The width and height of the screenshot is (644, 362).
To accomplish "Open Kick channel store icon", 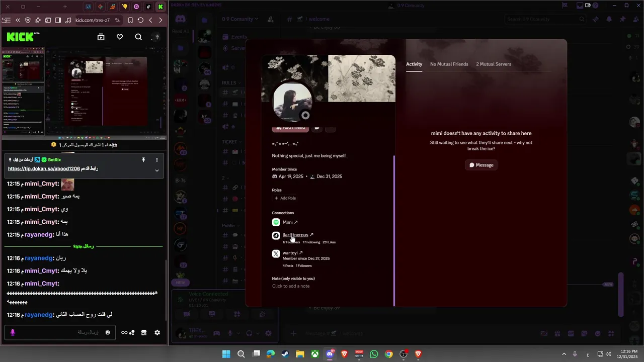I will tap(143, 332).
